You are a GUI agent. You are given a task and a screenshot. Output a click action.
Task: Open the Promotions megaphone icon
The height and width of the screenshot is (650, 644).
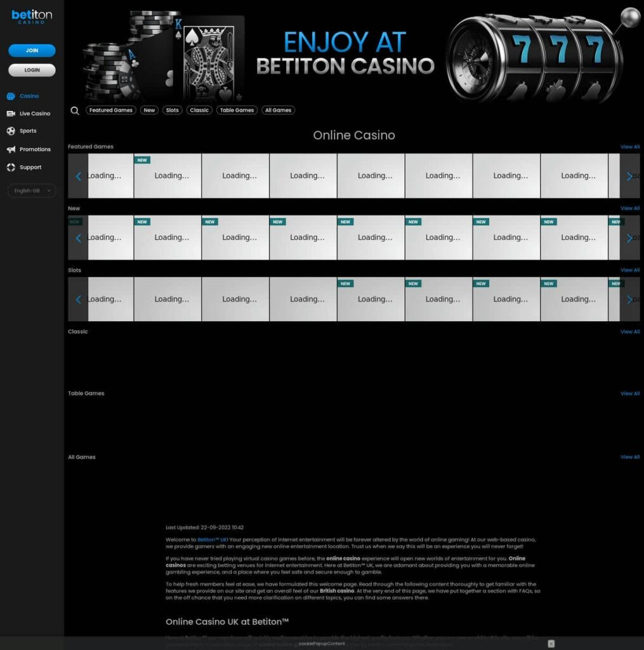[x=11, y=149]
